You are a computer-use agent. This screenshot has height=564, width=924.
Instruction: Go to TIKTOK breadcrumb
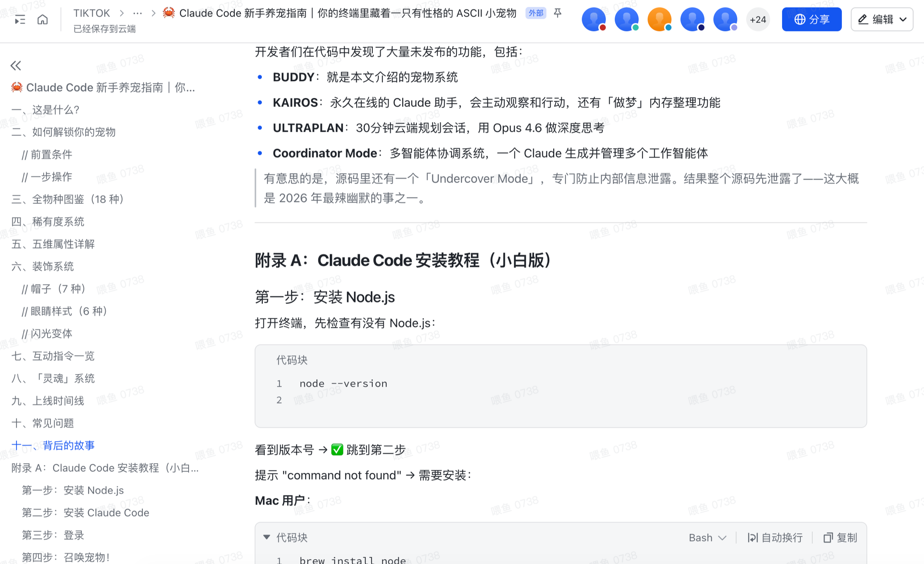91,13
